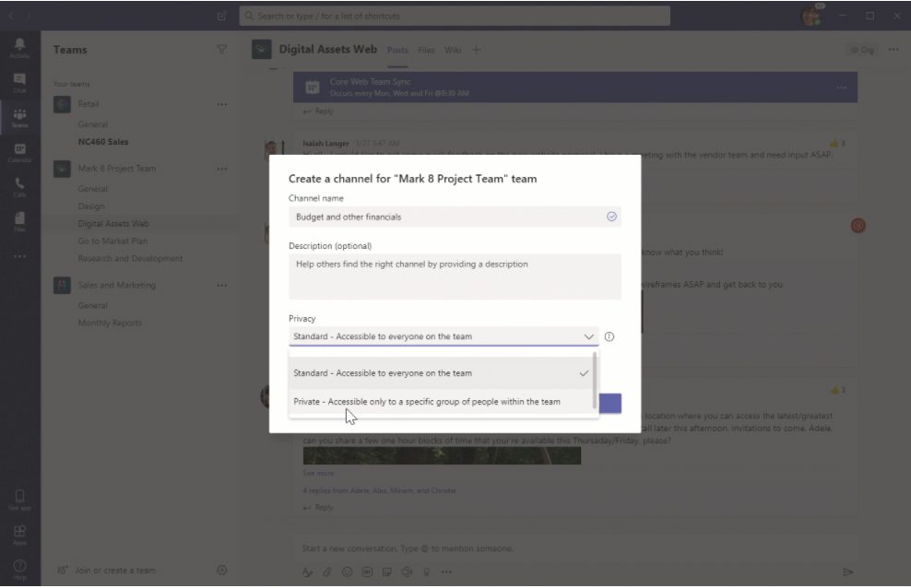911x588 pixels.
Task: Click Join or create a team
Action: coord(115,570)
